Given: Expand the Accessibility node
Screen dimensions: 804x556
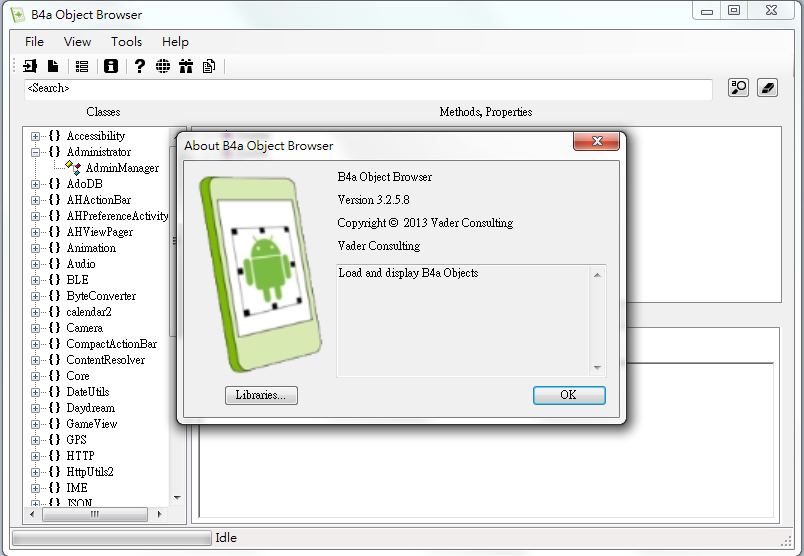Looking at the screenshot, I should (35, 136).
